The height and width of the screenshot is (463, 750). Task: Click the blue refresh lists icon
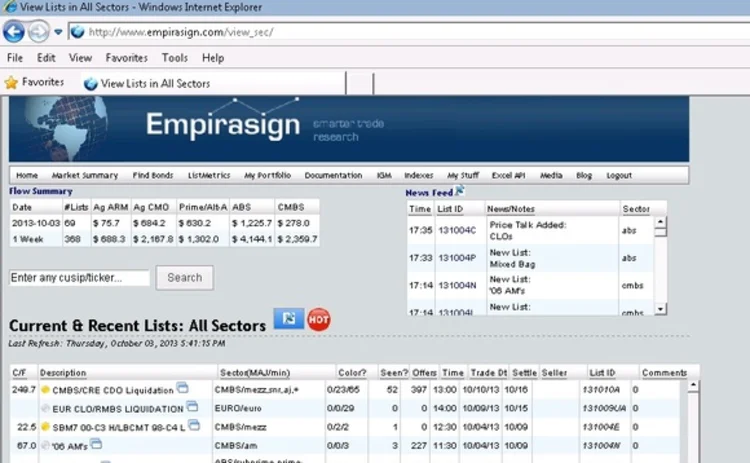click(x=288, y=319)
